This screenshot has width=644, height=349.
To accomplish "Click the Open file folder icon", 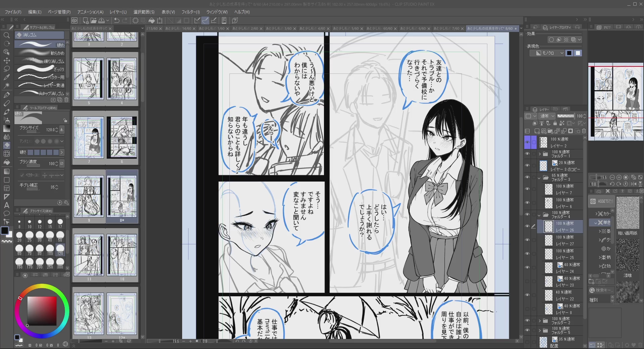I will pyautogui.click(x=94, y=20).
